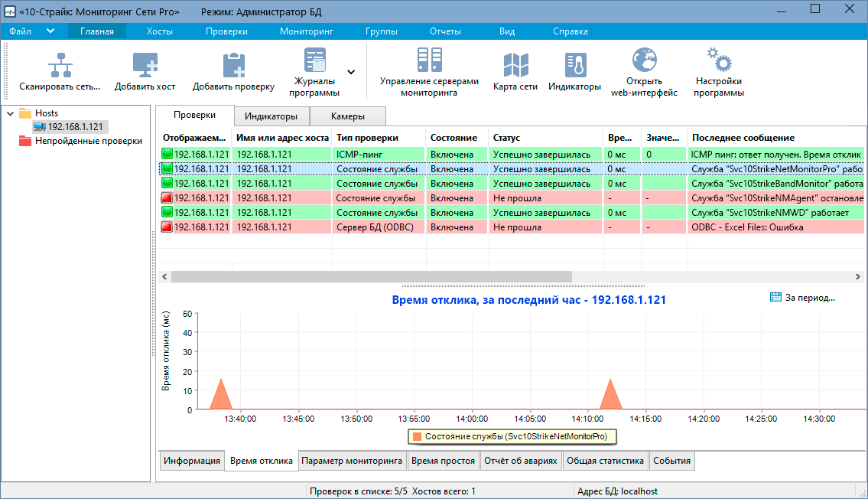The image size is (868, 499).
Task: Click the app icon in the title bar
Action: 9,11
